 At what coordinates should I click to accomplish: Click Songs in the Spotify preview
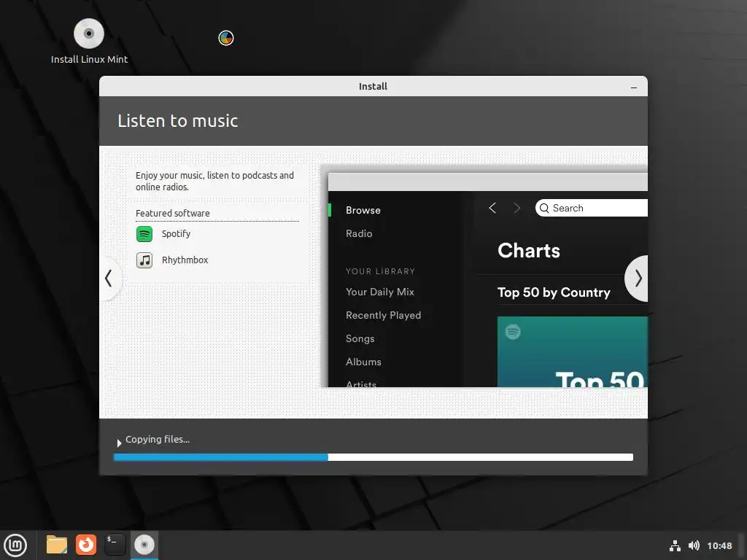(x=360, y=338)
